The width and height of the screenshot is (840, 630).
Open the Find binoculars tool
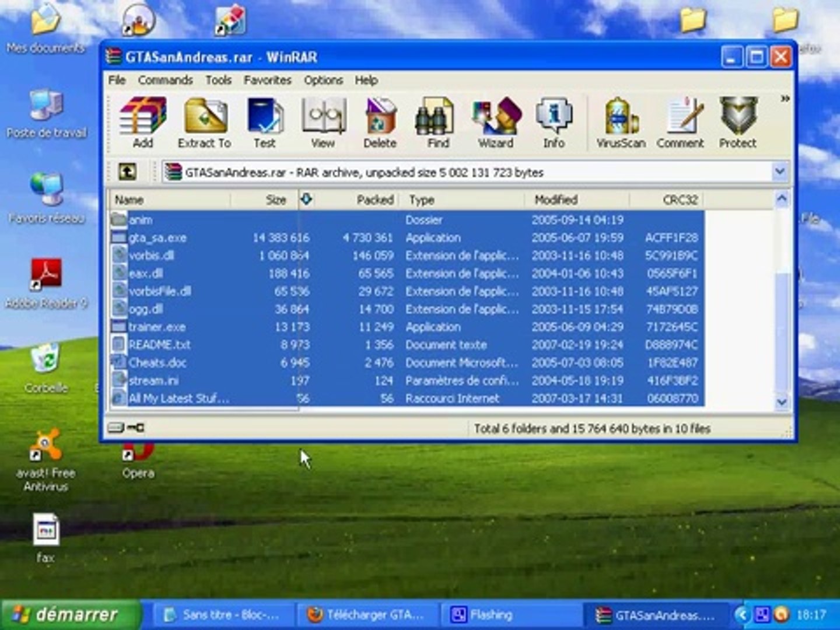tap(437, 122)
